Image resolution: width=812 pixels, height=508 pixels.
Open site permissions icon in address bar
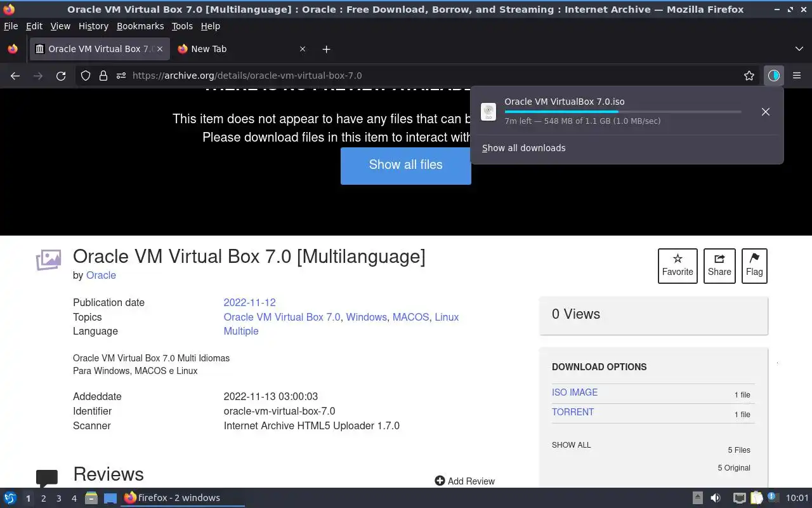(121, 76)
